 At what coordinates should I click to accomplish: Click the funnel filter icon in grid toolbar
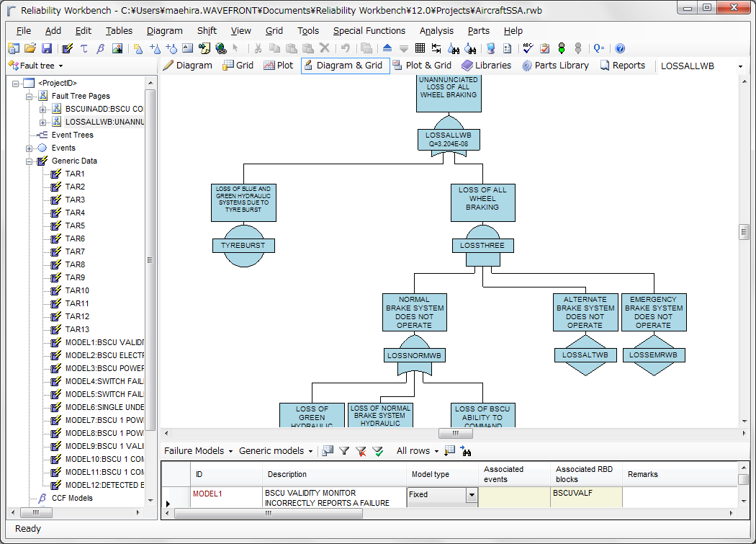344,451
